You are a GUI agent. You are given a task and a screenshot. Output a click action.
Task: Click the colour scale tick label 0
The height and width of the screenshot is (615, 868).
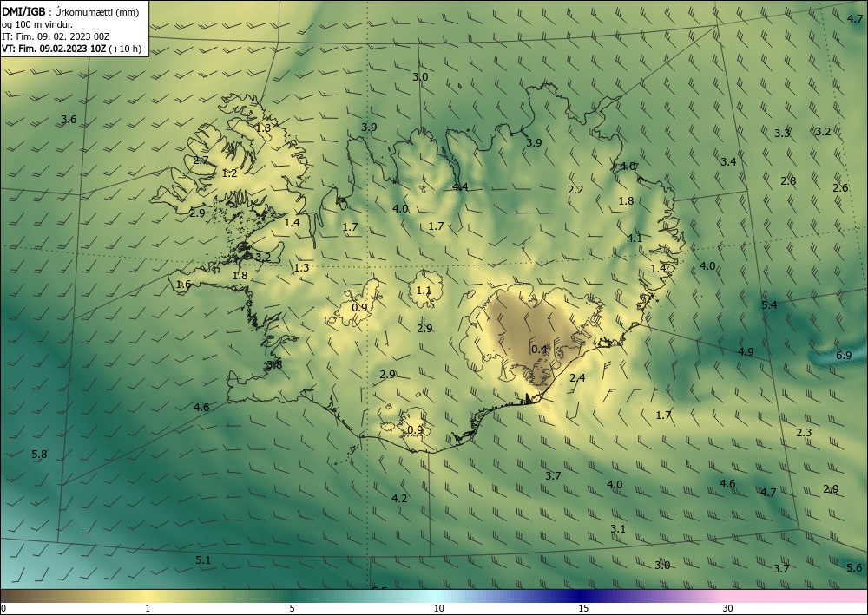click(3, 609)
